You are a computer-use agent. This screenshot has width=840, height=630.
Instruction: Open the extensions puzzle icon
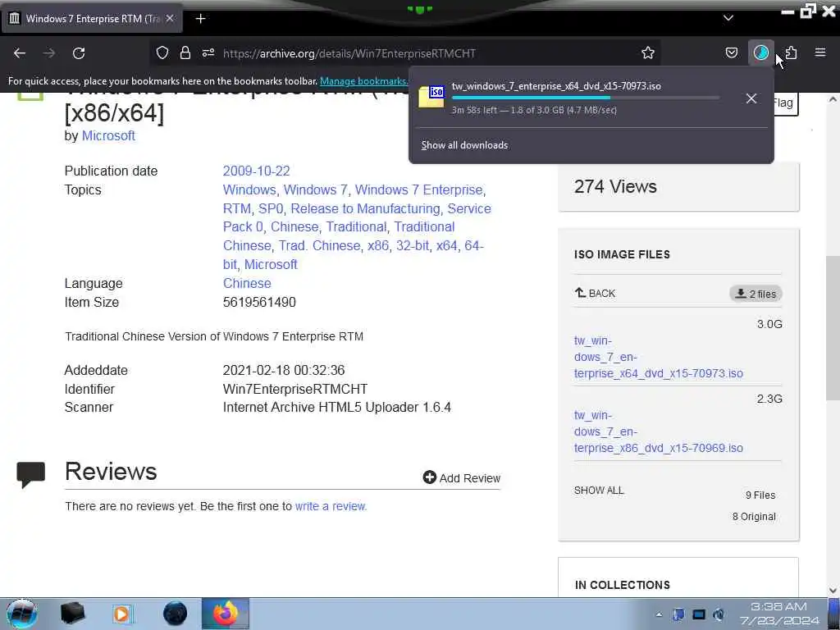click(791, 52)
